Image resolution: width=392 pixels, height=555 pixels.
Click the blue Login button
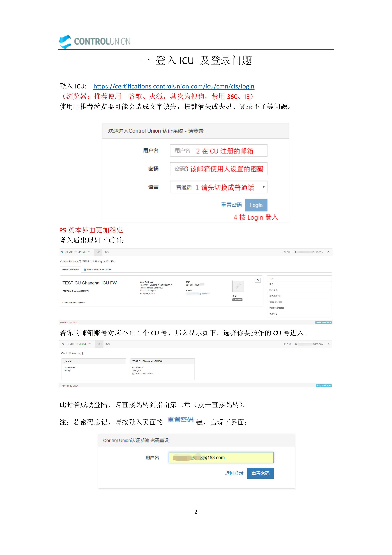256,205
